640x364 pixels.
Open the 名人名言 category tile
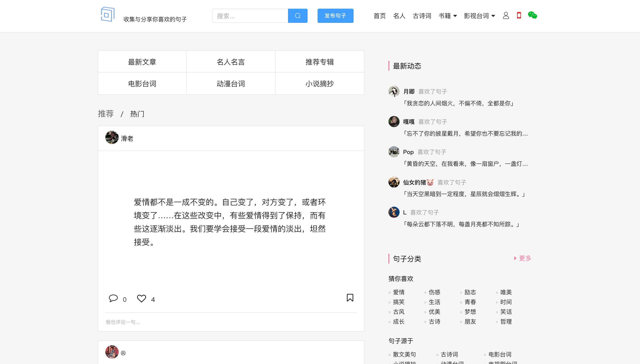pyautogui.click(x=230, y=62)
